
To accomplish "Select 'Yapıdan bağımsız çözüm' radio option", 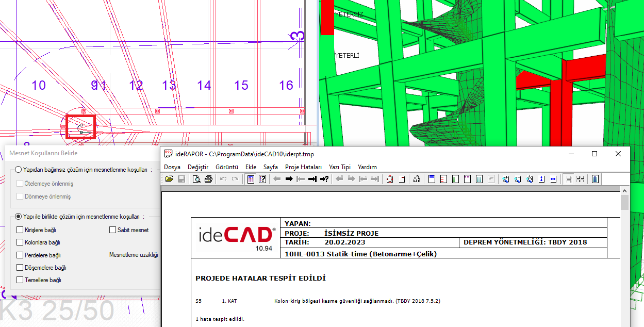I will click(19, 170).
